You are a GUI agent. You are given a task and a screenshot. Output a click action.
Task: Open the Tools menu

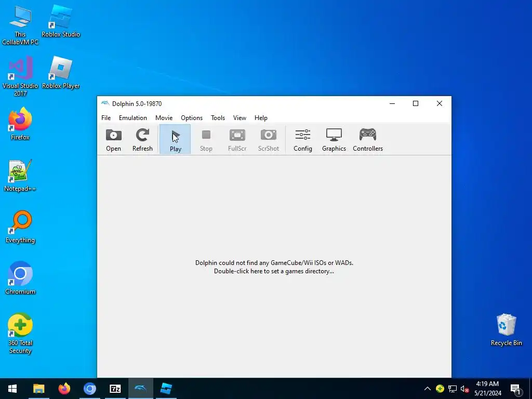coord(218,118)
